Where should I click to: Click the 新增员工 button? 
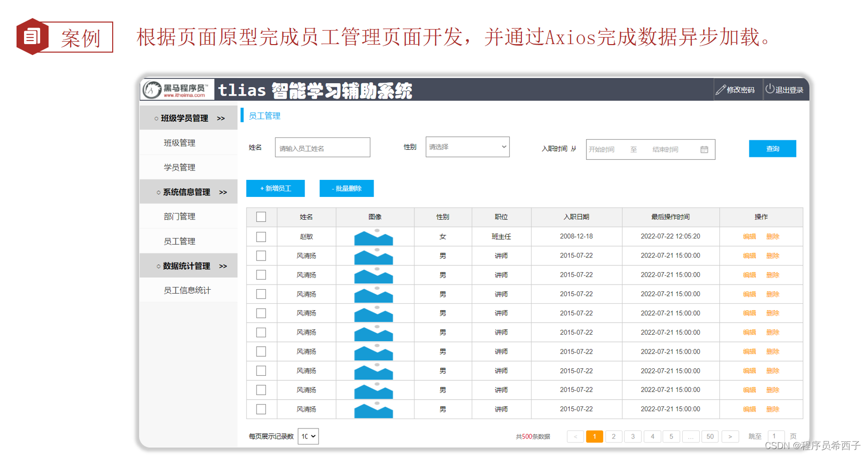click(275, 188)
